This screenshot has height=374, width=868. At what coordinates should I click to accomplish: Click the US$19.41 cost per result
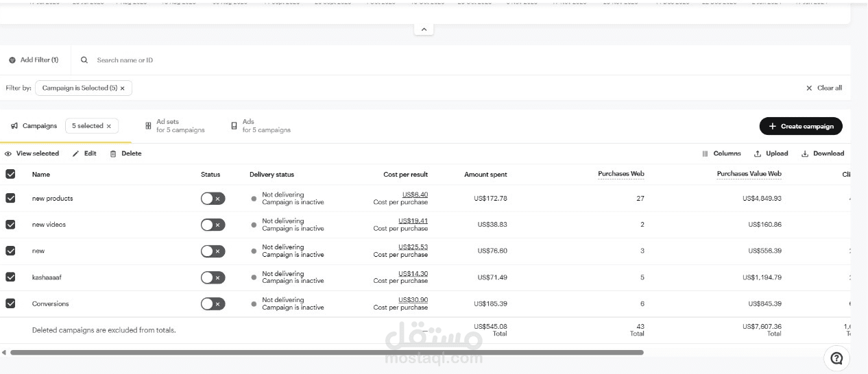[413, 221]
